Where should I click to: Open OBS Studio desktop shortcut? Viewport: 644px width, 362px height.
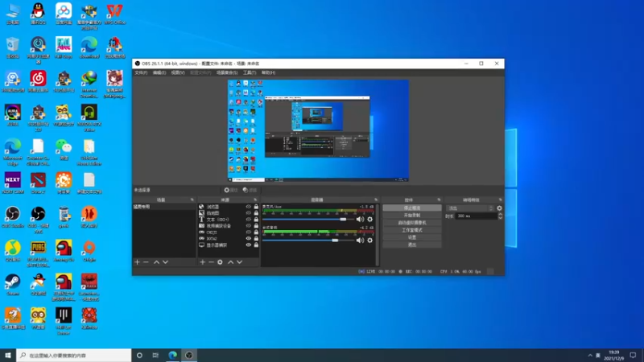tap(13, 216)
